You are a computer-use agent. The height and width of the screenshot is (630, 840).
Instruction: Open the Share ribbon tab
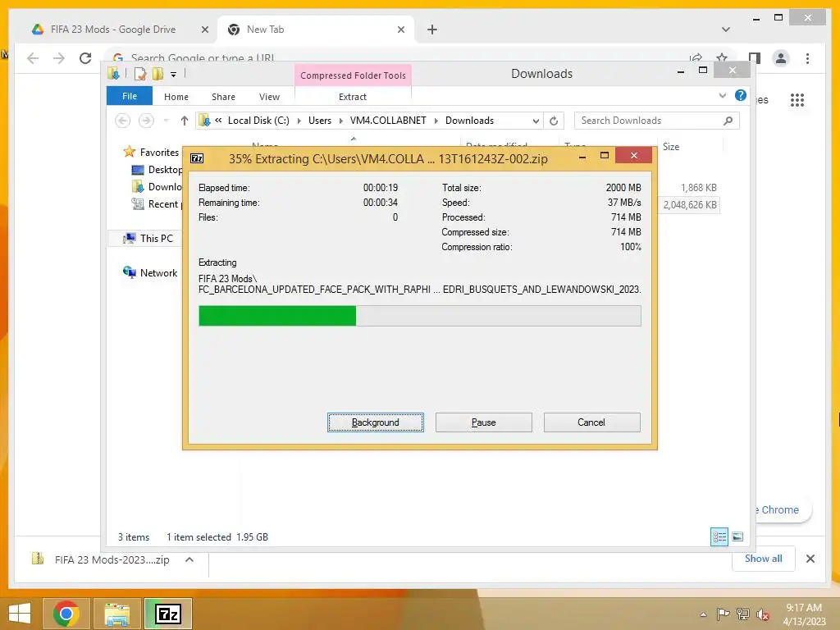[x=223, y=97]
